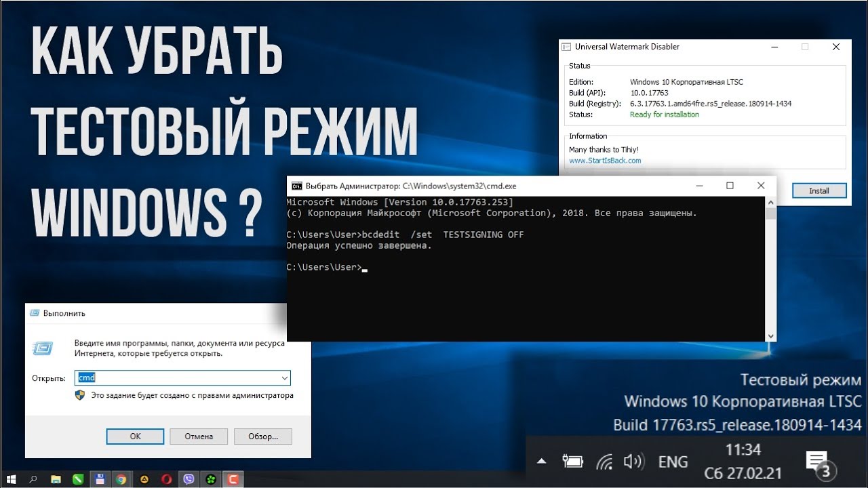This screenshot has width=868, height=488.
Task: Open the green pencil app in taskbar
Action: (x=78, y=479)
